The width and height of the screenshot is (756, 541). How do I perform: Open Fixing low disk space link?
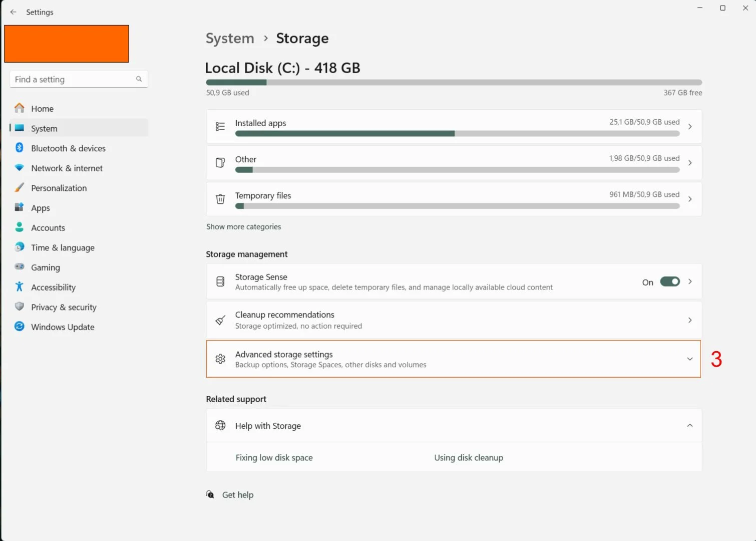point(274,457)
